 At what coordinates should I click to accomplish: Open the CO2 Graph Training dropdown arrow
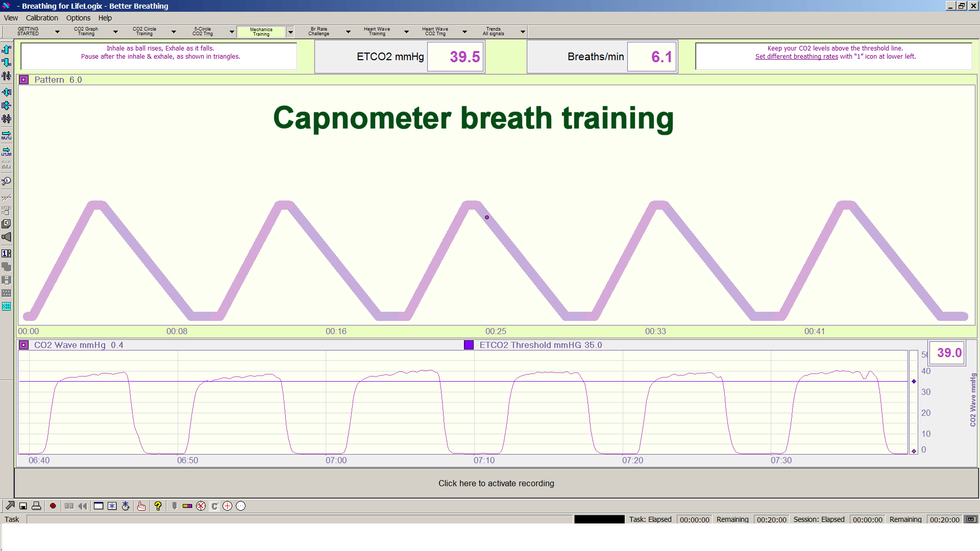pyautogui.click(x=115, y=32)
